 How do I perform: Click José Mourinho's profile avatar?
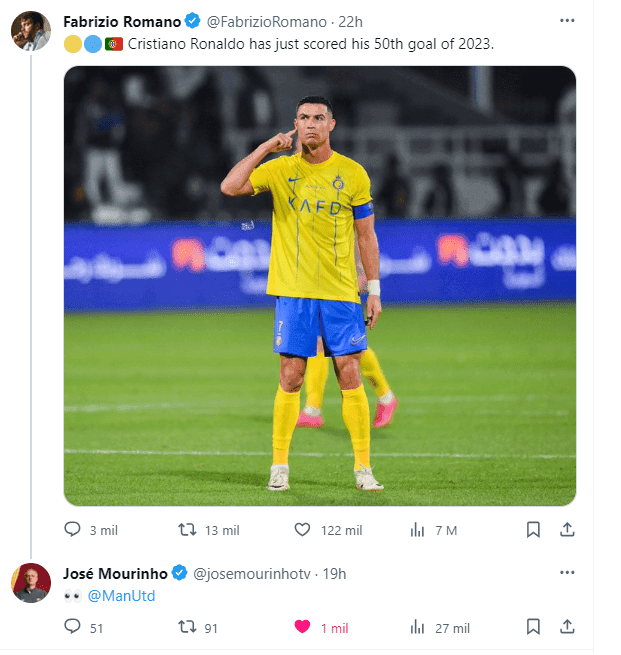31,582
